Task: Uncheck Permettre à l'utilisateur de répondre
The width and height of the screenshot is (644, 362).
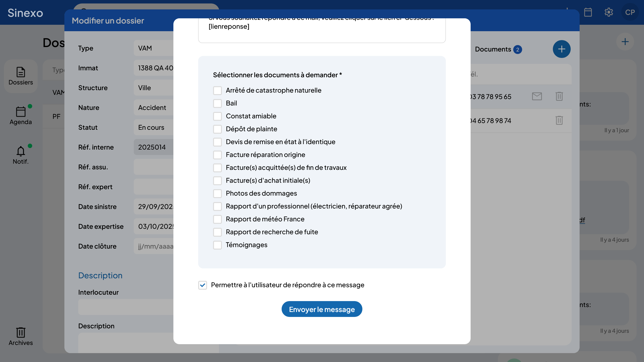Action: pyautogui.click(x=203, y=285)
